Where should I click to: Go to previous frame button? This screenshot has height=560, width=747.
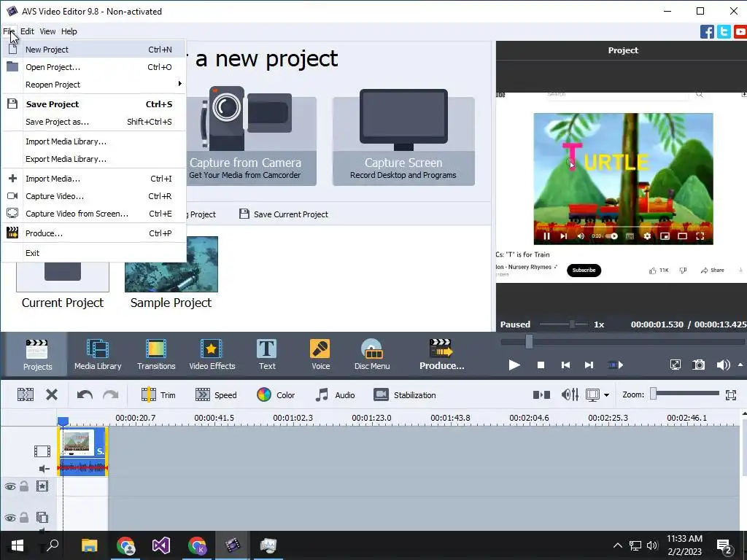(x=565, y=365)
